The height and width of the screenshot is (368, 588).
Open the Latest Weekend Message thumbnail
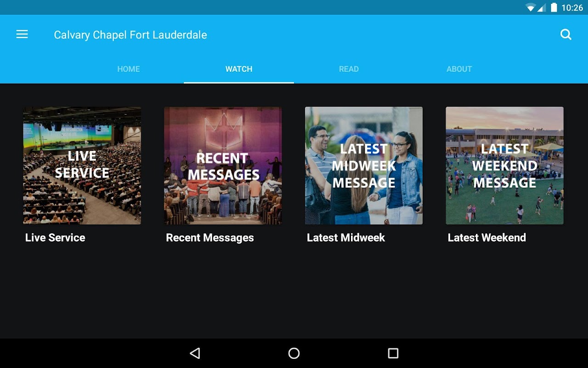[x=505, y=166]
